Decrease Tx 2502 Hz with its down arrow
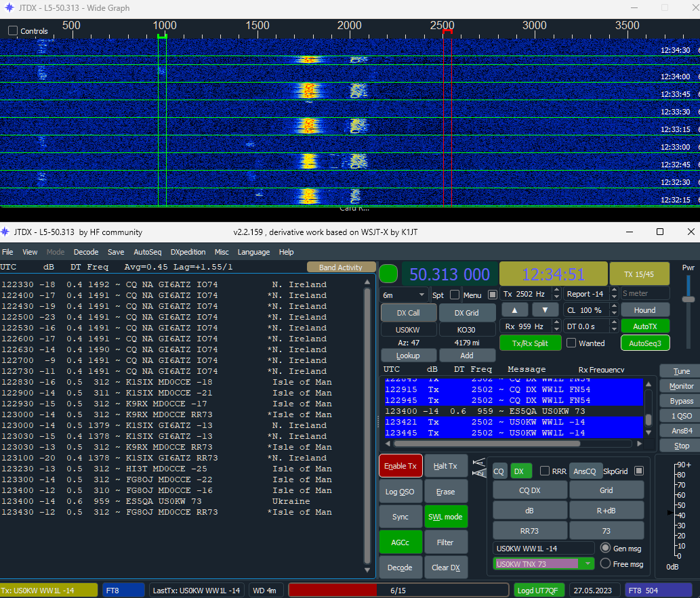Image resolution: width=700 pixels, height=598 pixels. pos(556,297)
